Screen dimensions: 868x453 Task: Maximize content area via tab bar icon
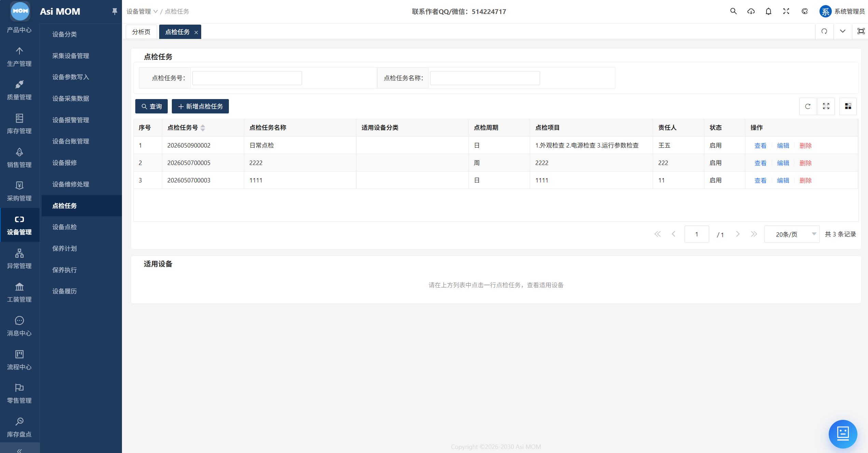(x=861, y=31)
